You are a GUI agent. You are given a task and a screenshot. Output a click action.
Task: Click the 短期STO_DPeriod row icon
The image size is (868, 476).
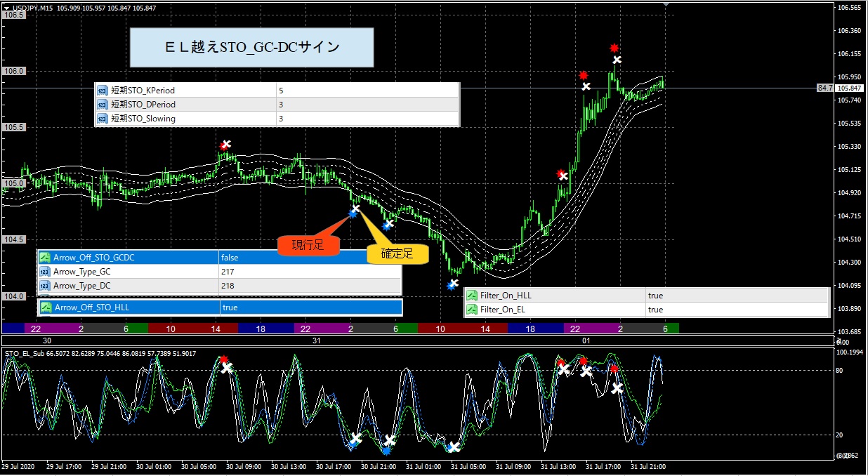tap(102, 105)
